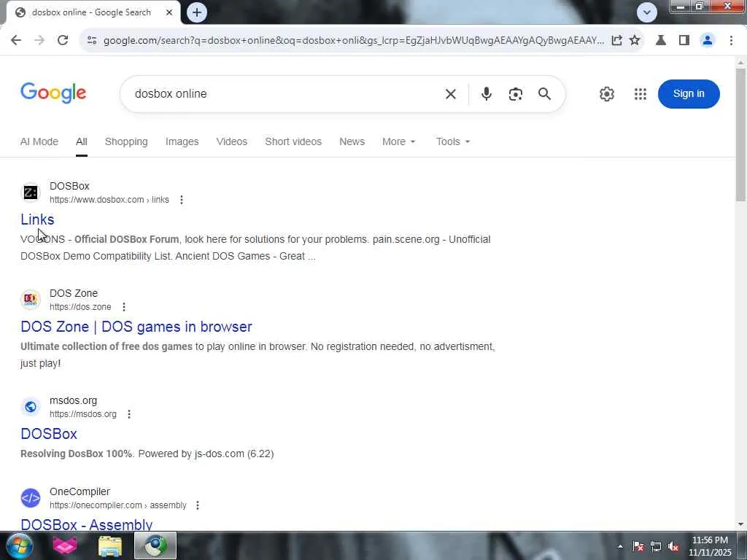This screenshot has height=560, width=747.
Task: Switch to Images tab
Action: click(182, 141)
